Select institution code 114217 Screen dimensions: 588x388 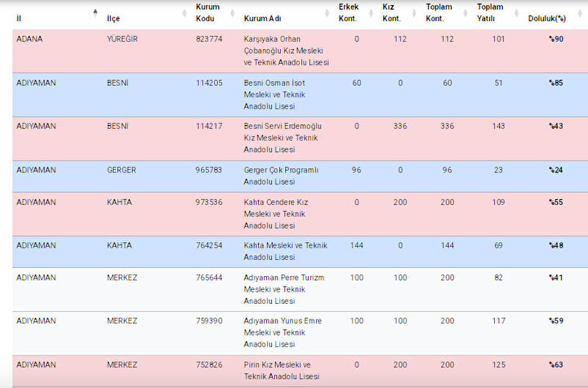pos(209,126)
